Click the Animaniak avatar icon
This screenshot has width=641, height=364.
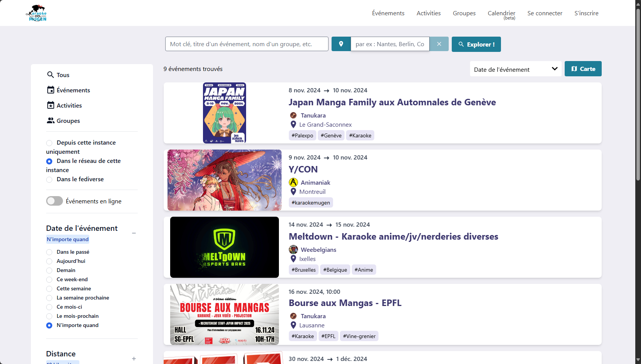(x=293, y=182)
